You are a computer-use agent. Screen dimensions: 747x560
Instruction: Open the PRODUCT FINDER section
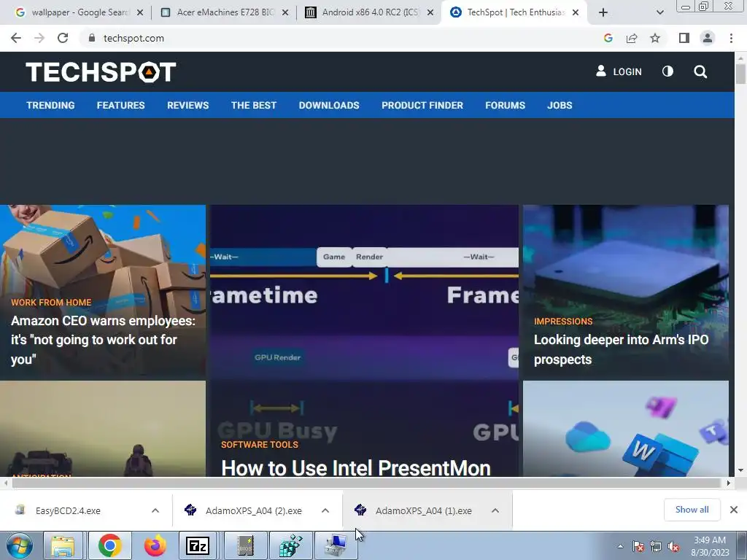pos(422,105)
